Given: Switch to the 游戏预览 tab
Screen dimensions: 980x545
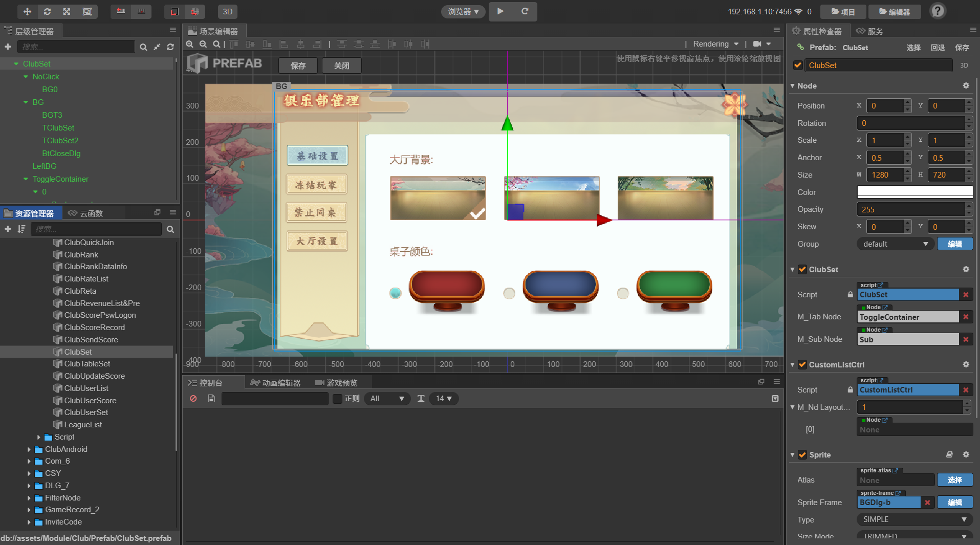Looking at the screenshot, I should click(336, 383).
